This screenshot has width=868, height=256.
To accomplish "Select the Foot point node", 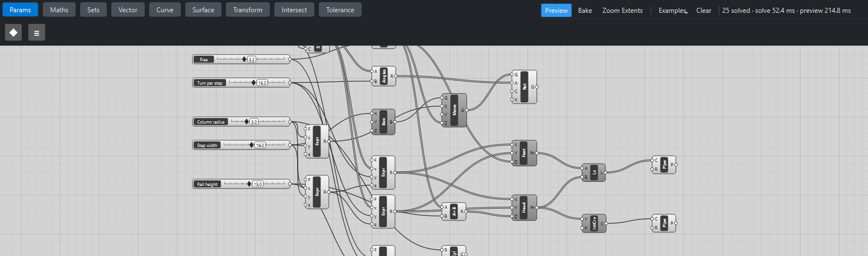I will click(x=524, y=153).
